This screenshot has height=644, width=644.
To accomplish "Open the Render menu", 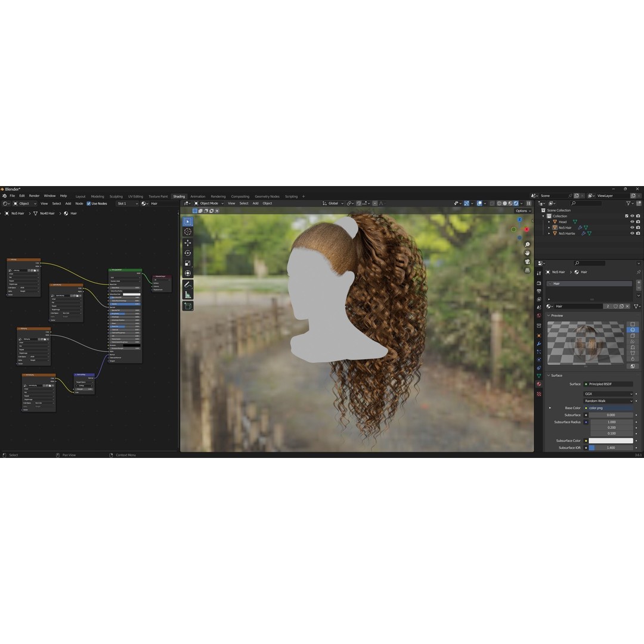I will coord(34,196).
